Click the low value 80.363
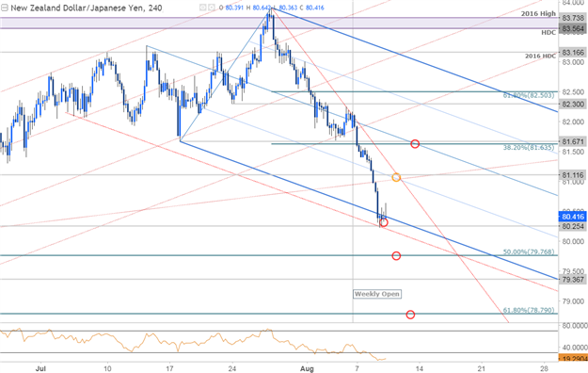Viewport: 588px width, 373px height. [x=289, y=8]
